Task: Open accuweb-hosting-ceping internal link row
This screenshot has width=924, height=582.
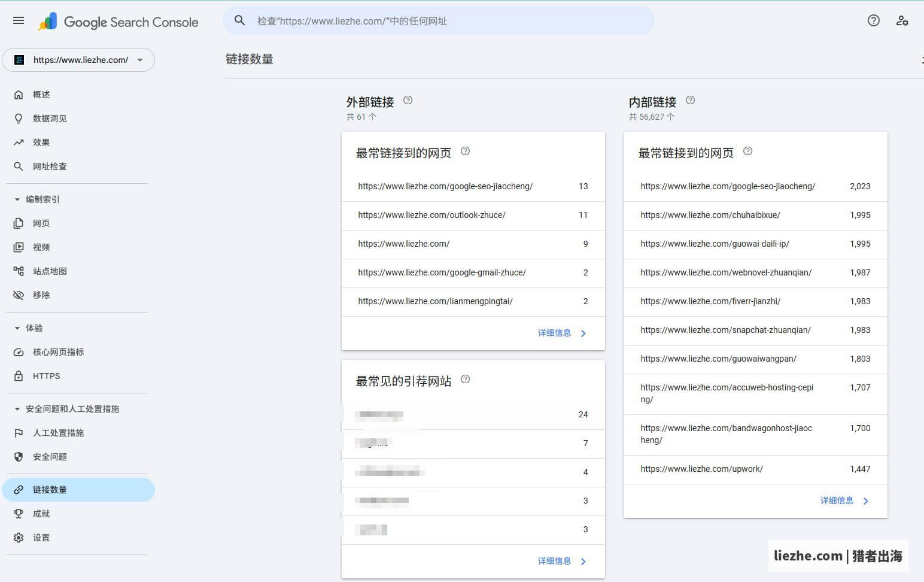Action: 756,394
